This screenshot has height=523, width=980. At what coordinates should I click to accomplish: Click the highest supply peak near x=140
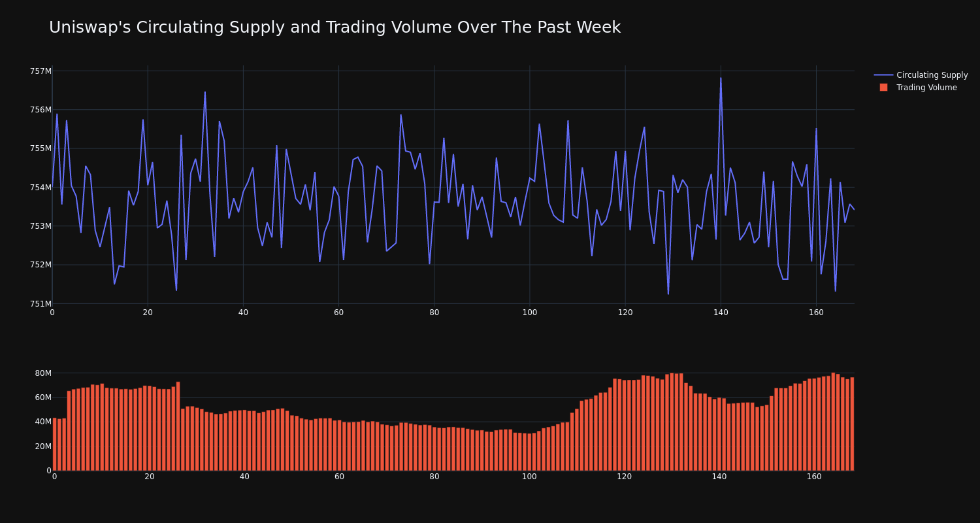[x=721, y=78]
